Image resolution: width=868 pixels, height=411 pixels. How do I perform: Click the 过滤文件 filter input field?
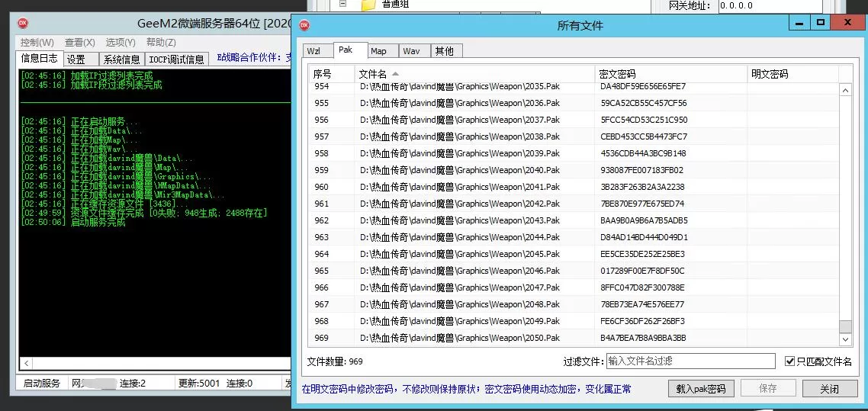click(x=690, y=361)
